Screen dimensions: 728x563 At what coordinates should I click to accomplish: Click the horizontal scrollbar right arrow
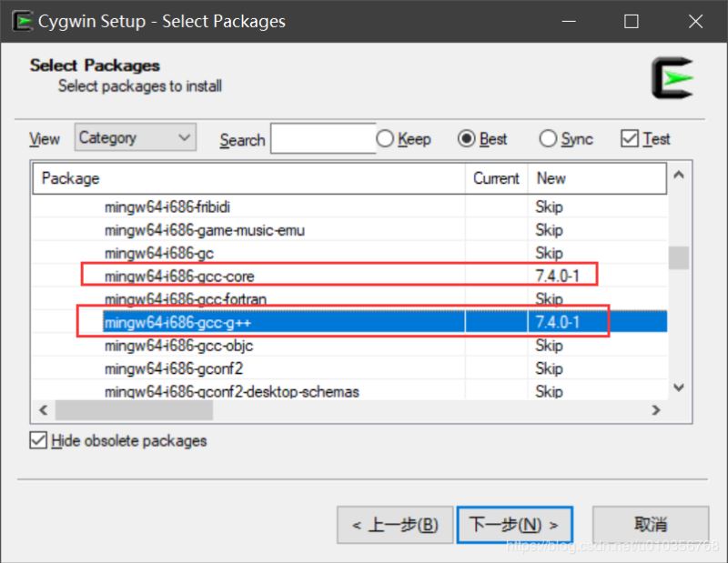coord(657,410)
